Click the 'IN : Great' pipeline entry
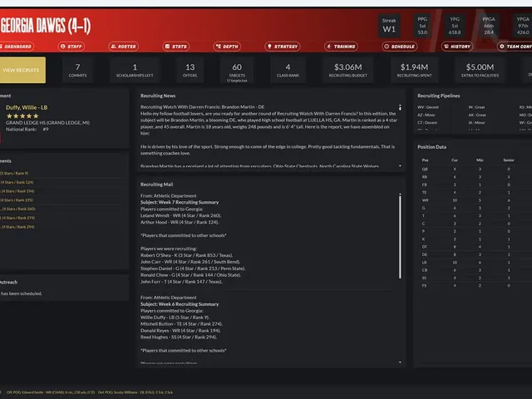Viewport: 532px width, 399px height. [x=476, y=107]
